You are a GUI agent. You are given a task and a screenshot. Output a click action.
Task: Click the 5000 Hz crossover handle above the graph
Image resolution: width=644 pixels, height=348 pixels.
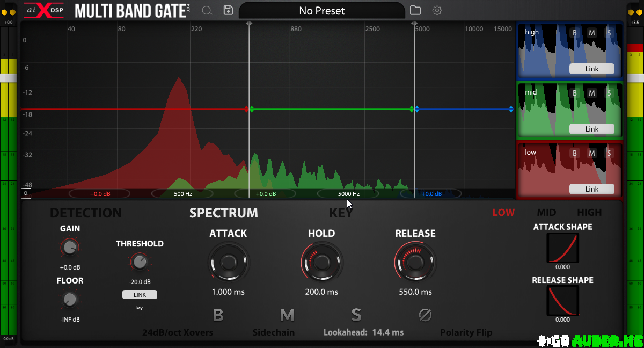point(414,24)
